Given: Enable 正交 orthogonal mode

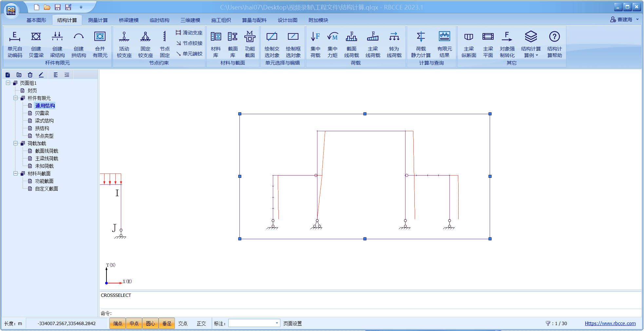Looking at the screenshot, I should tap(201, 323).
